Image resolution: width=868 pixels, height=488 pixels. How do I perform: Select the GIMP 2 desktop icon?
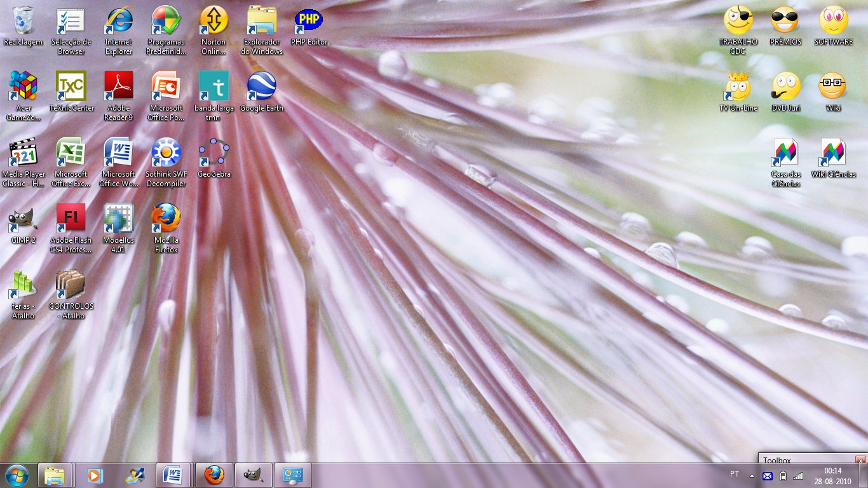click(23, 219)
